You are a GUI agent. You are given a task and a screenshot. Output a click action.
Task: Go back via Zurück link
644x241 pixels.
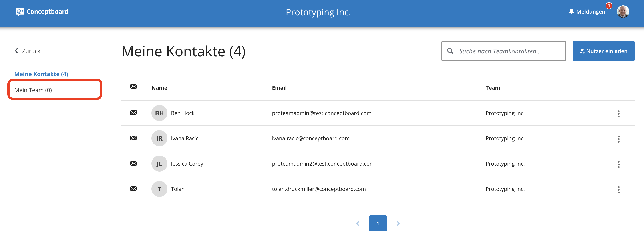tap(28, 51)
